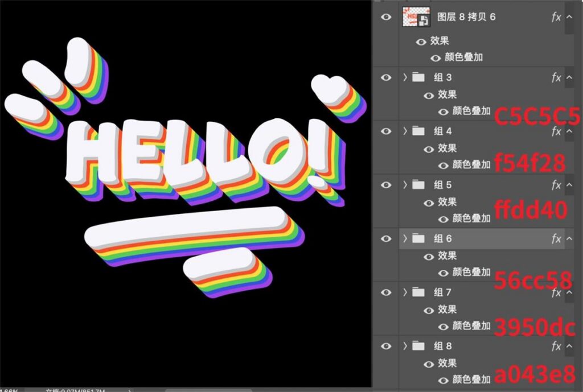Select the group name 组 4

442,131
